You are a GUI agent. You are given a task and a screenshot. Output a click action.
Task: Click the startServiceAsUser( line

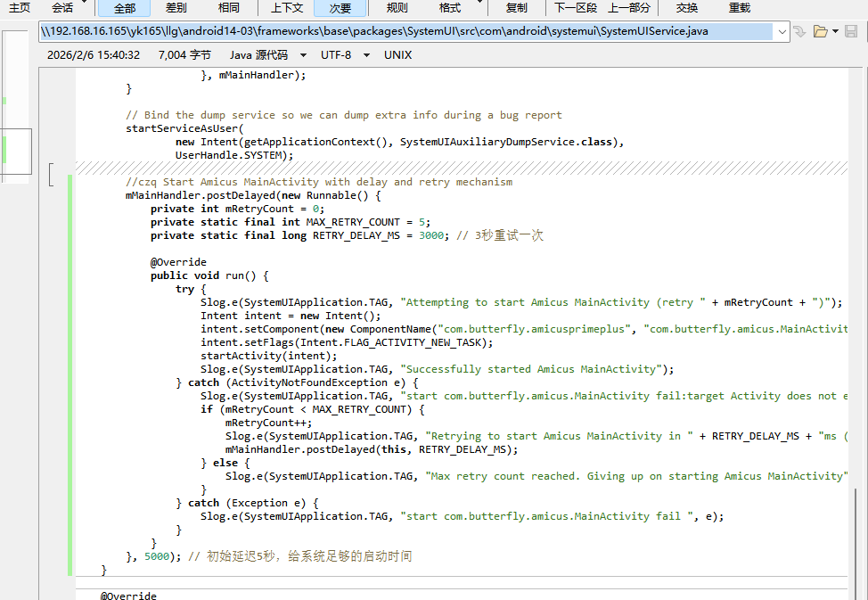click(x=184, y=128)
